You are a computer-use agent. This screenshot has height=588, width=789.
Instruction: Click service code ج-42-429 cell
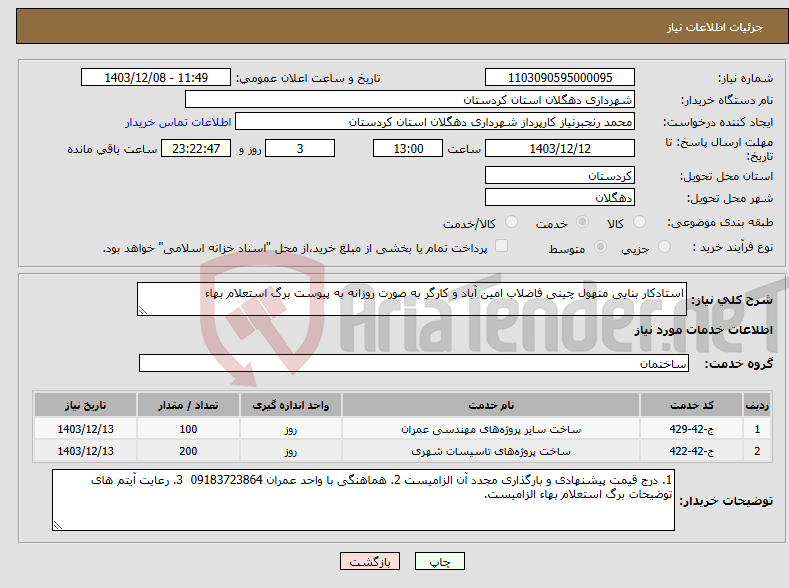(x=692, y=429)
